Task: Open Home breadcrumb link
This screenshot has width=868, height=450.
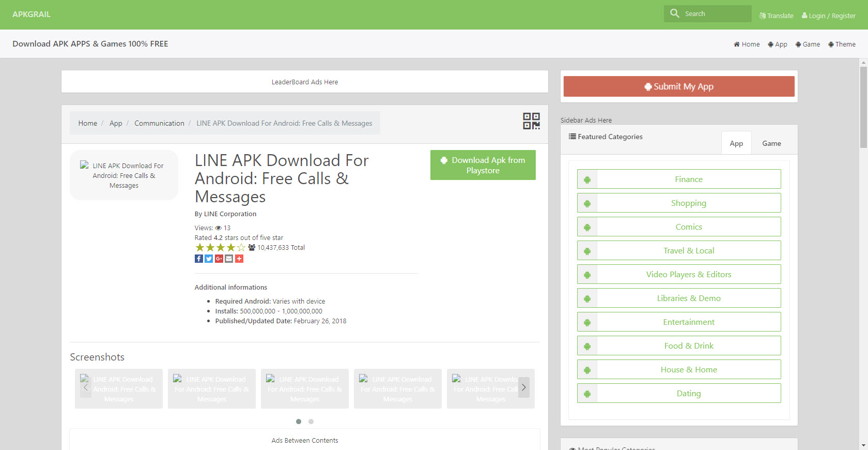Action: pos(88,123)
